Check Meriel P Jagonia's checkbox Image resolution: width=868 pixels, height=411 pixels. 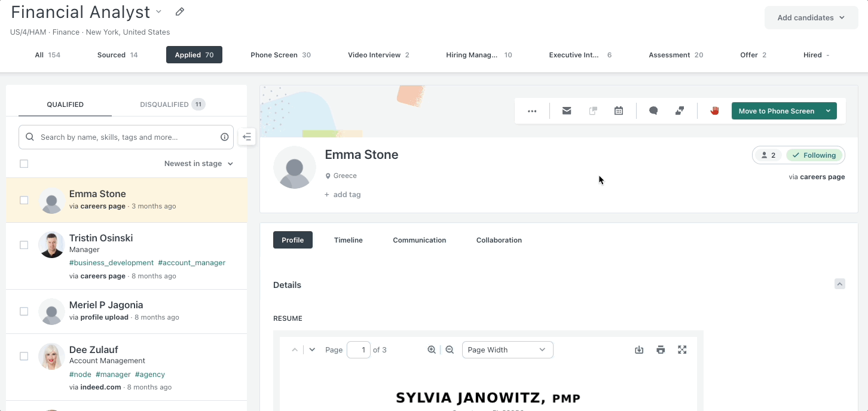(x=24, y=311)
